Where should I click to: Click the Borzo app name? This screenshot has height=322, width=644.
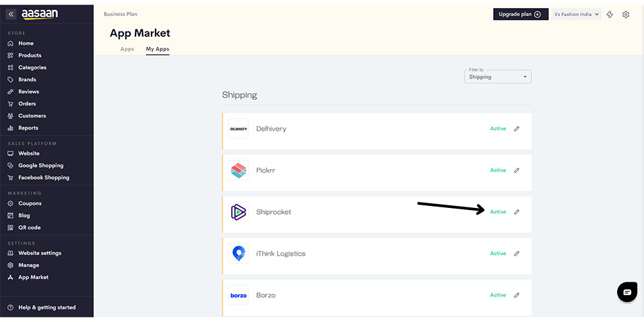(266, 295)
